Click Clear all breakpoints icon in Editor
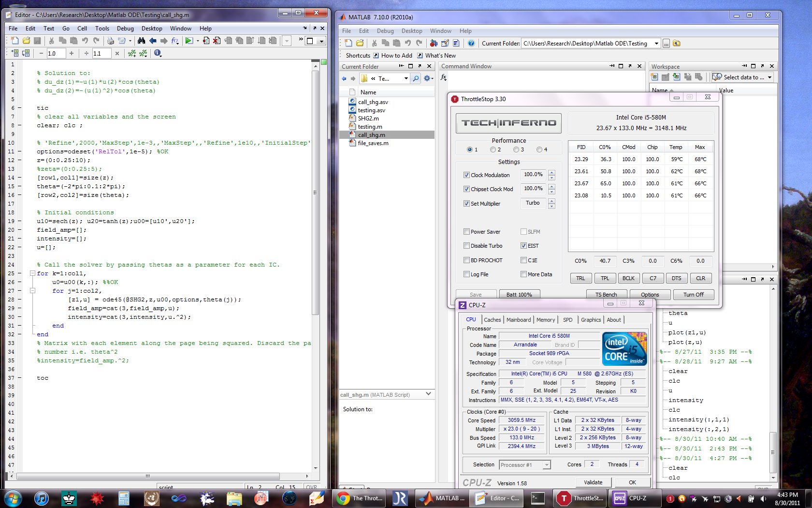This screenshot has width=812, height=508. click(217, 41)
